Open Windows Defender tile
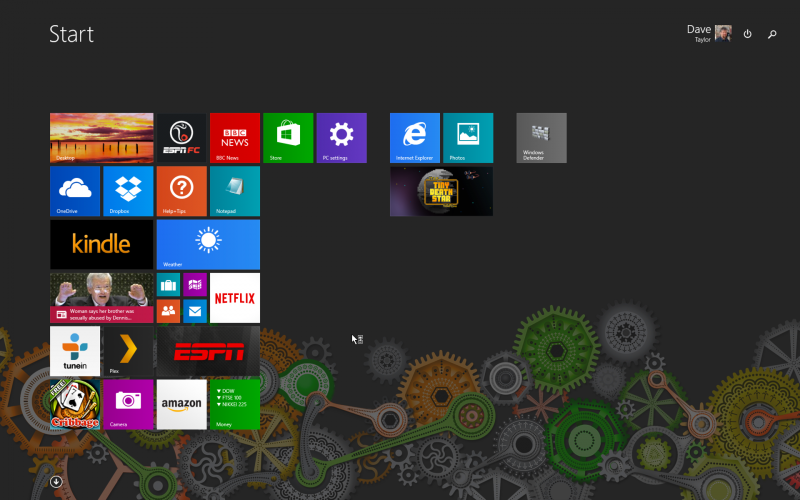This screenshot has width=800, height=500. (x=541, y=138)
